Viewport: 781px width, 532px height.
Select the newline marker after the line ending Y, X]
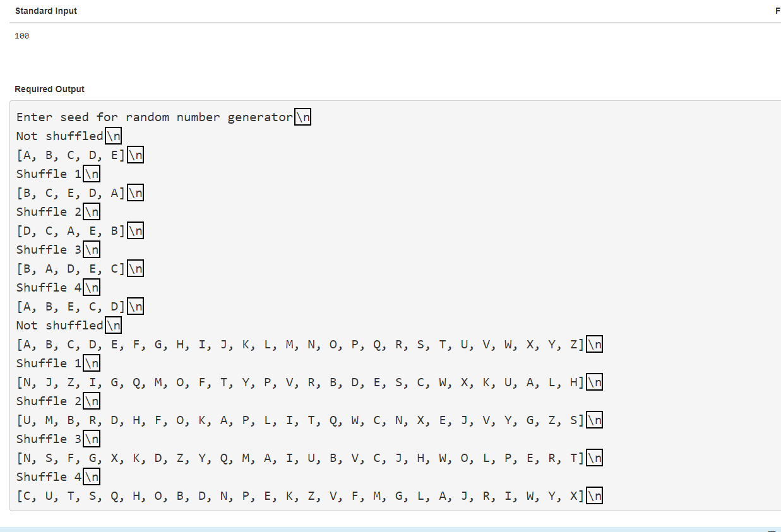click(x=594, y=496)
